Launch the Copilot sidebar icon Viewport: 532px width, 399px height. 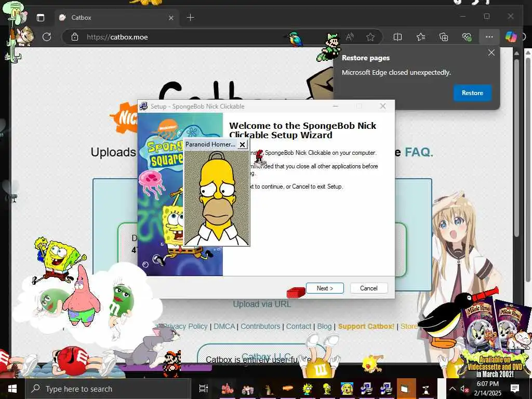[x=511, y=37]
